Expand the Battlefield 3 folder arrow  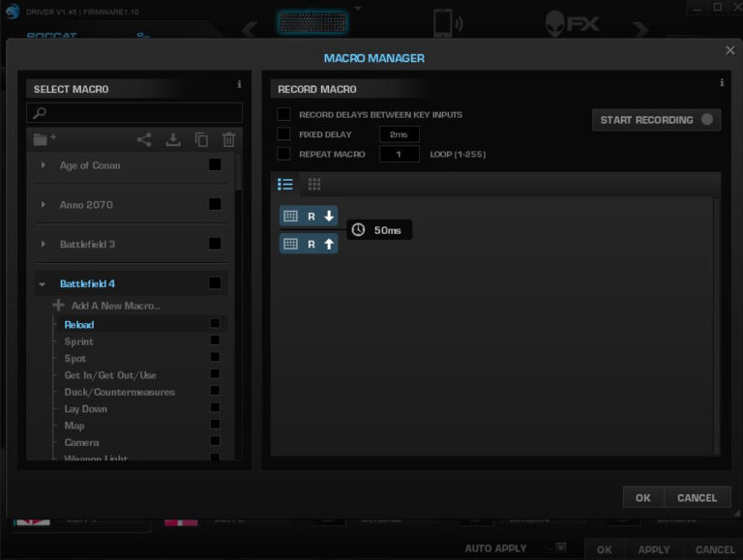point(44,244)
